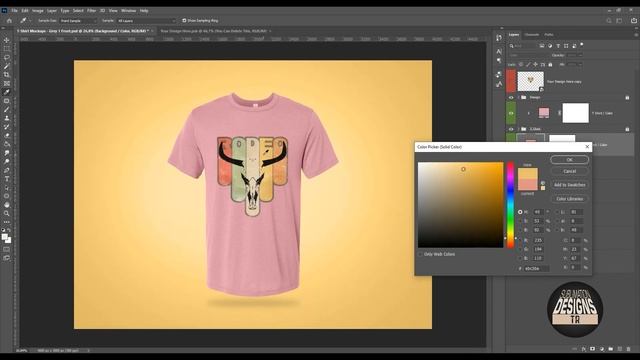Select the Frame tool
640x360 pixels.
(7, 83)
